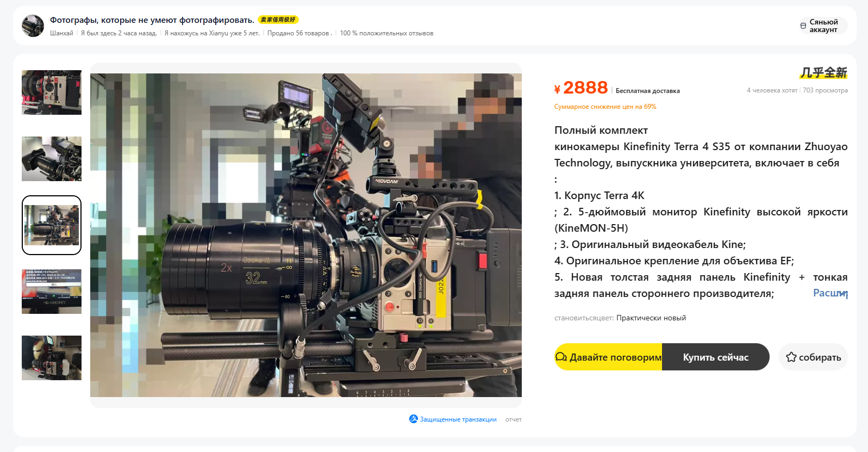The image size is (868, 452).
Task: Open the seller name 'Фотографы, которые не умеют фотографировать.'
Action: [152, 20]
